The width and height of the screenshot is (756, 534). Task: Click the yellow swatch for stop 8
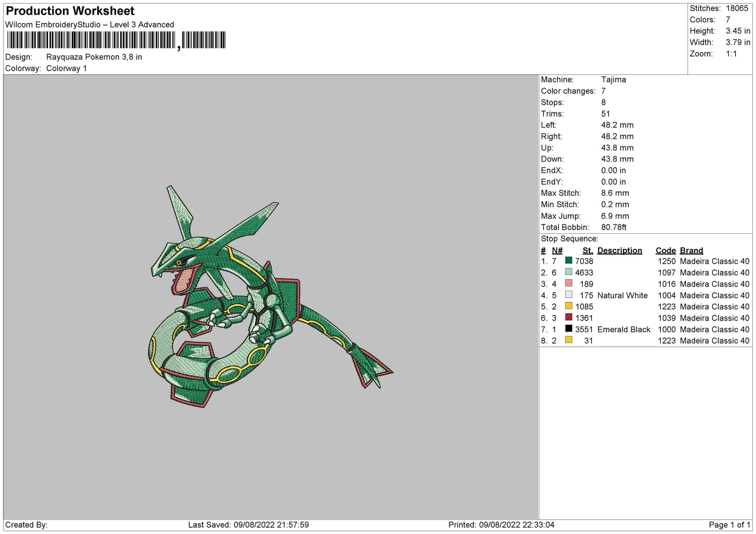(x=569, y=340)
